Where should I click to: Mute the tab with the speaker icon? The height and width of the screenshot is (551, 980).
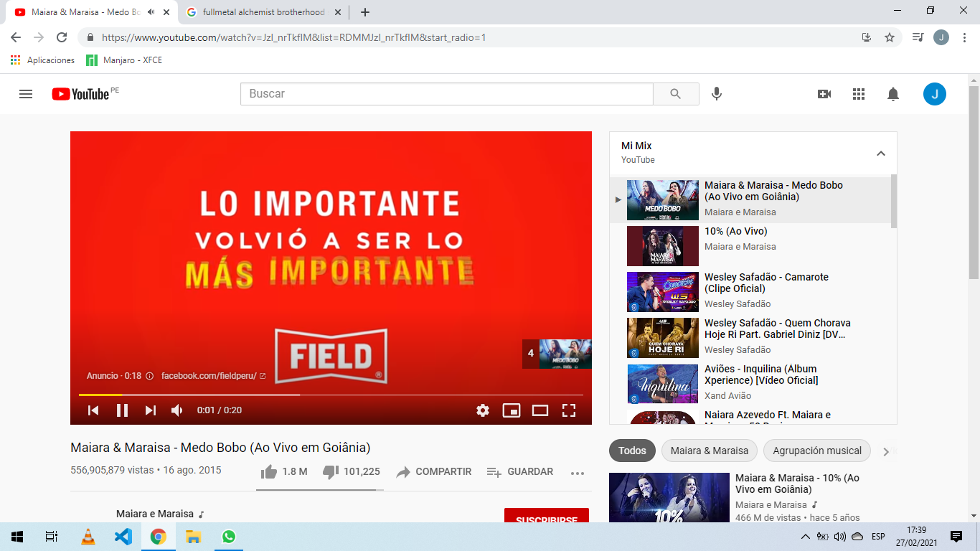[151, 12]
